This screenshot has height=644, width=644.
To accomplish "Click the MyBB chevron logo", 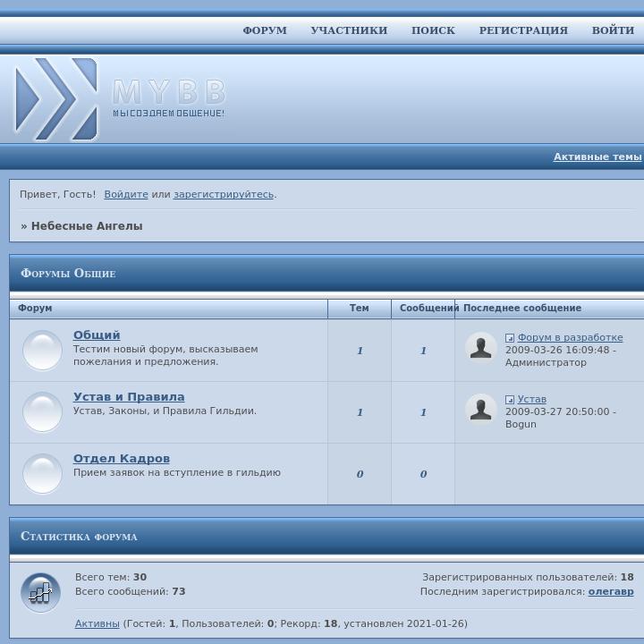I will [x=56, y=99].
